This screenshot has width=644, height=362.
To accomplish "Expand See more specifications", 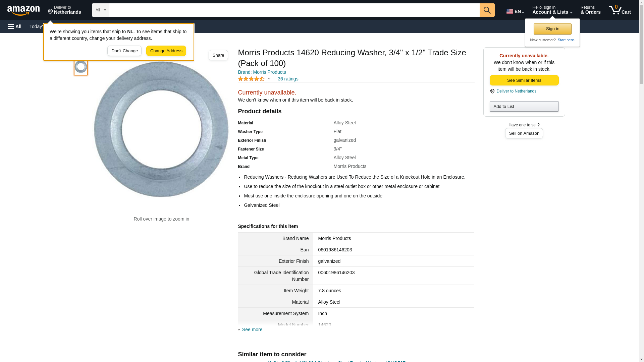I will 252,329.
